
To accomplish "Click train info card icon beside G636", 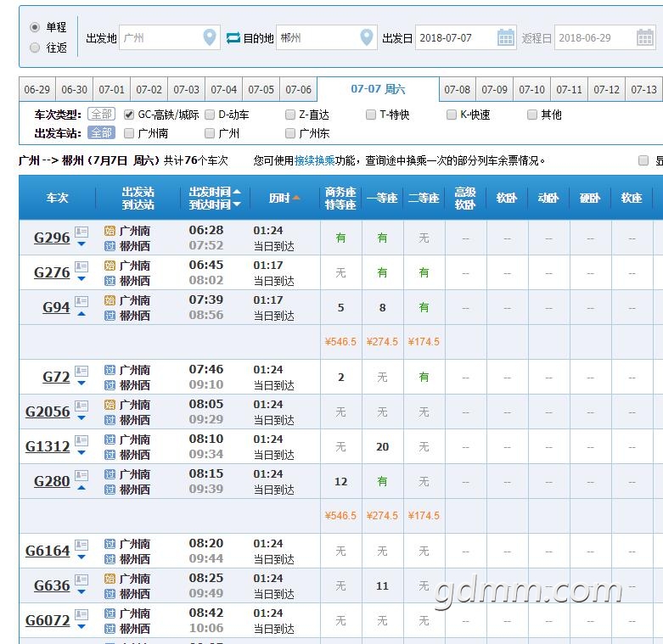I will [x=81, y=580].
